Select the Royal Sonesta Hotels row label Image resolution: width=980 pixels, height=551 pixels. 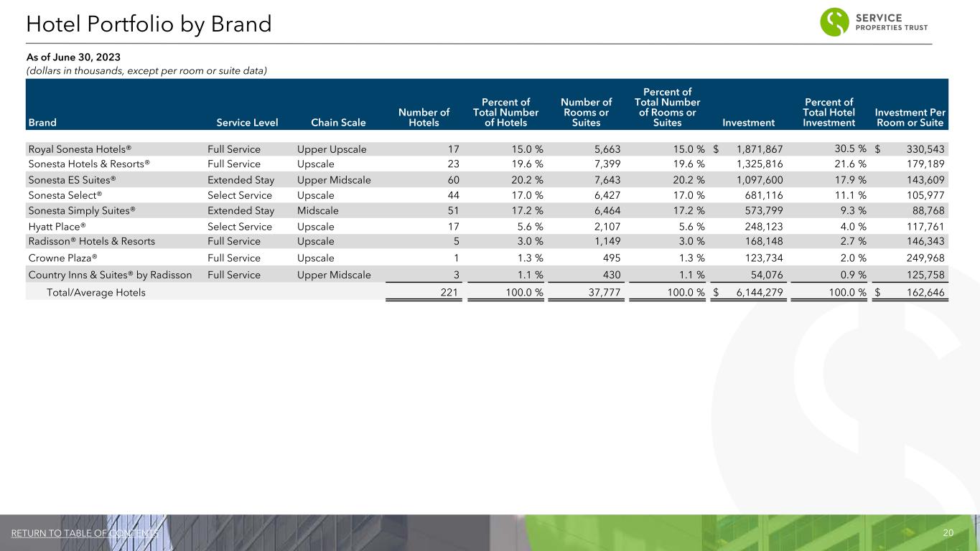pyautogui.click(x=80, y=149)
